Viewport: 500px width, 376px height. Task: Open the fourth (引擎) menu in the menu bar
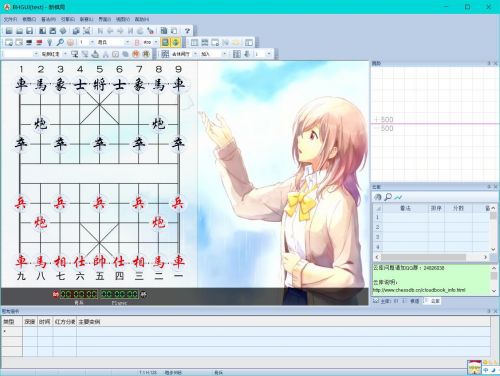click(x=68, y=19)
